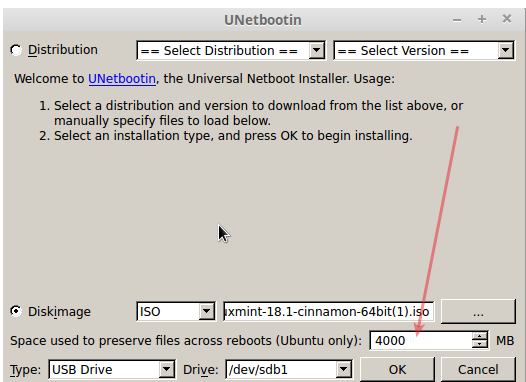526x382 pixels.
Task: Maximize the UNetbootin window with plus icon
Action: pos(482,19)
